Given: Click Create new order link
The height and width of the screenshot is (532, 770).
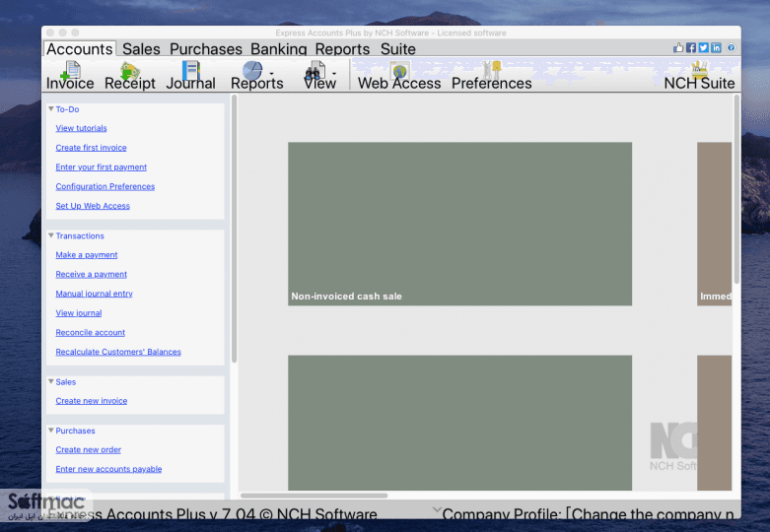Looking at the screenshot, I should (89, 449).
